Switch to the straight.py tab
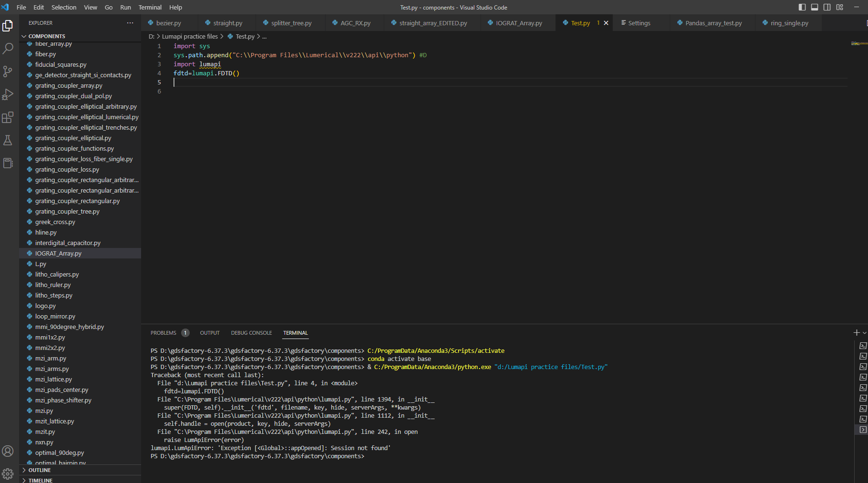The height and width of the screenshot is (483, 868). [x=227, y=23]
